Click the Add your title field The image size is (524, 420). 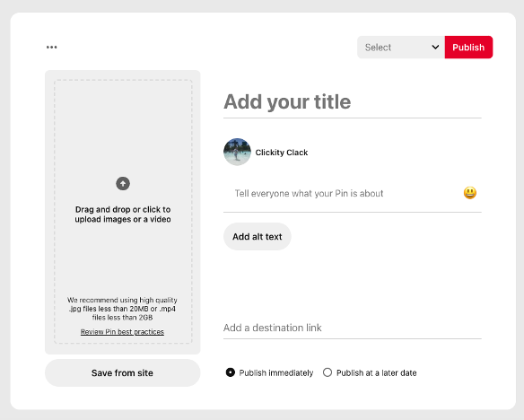pos(353,101)
